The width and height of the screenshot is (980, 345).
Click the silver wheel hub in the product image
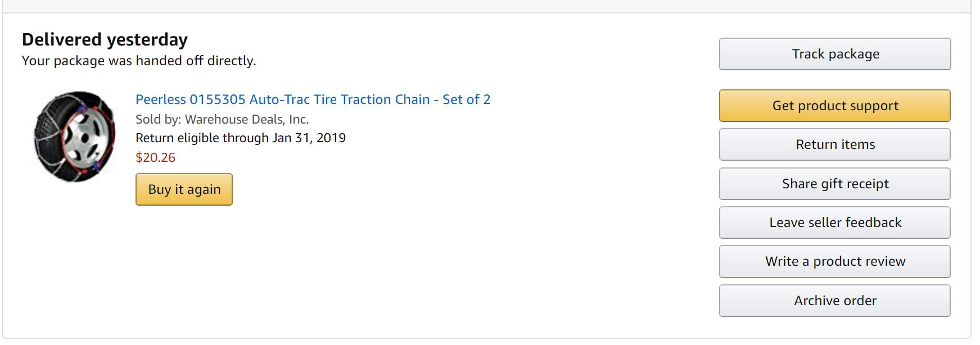[85, 136]
